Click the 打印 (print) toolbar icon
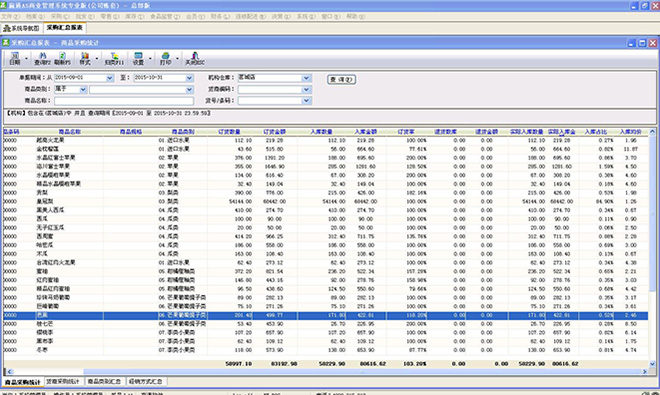Image resolution: width=660 pixels, height=395 pixels. pos(165,59)
